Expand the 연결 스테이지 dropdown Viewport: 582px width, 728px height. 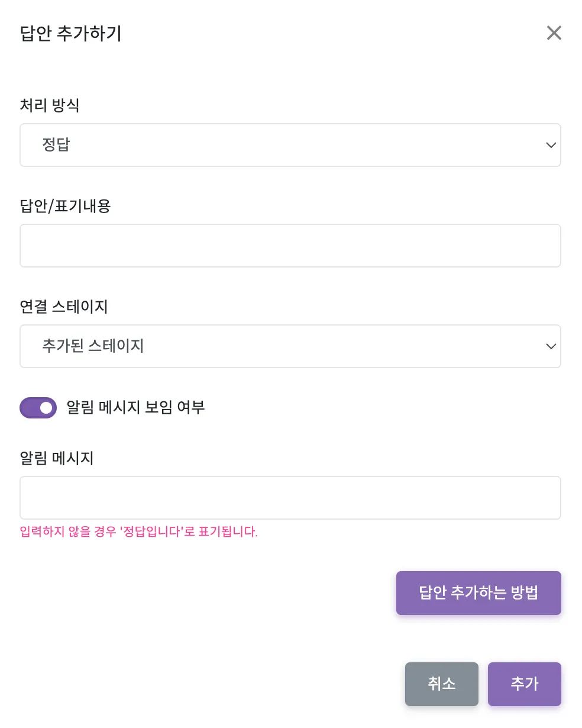[x=290, y=346]
